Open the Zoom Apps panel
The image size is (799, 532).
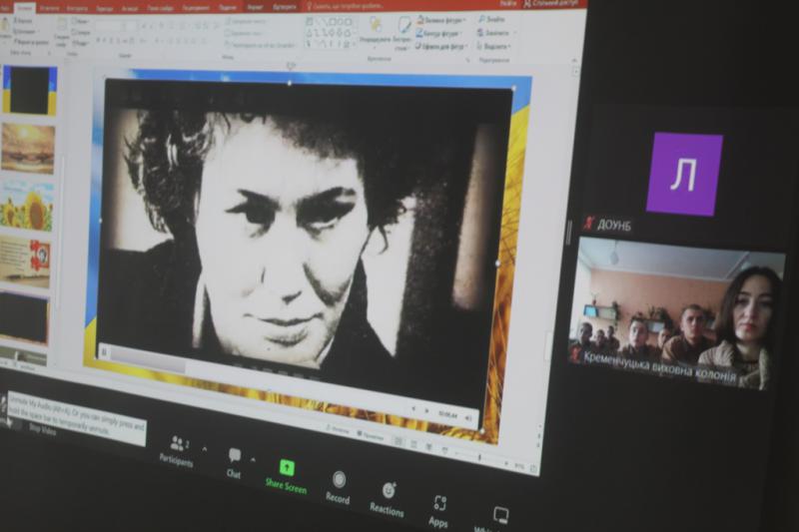tap(438, 511)
